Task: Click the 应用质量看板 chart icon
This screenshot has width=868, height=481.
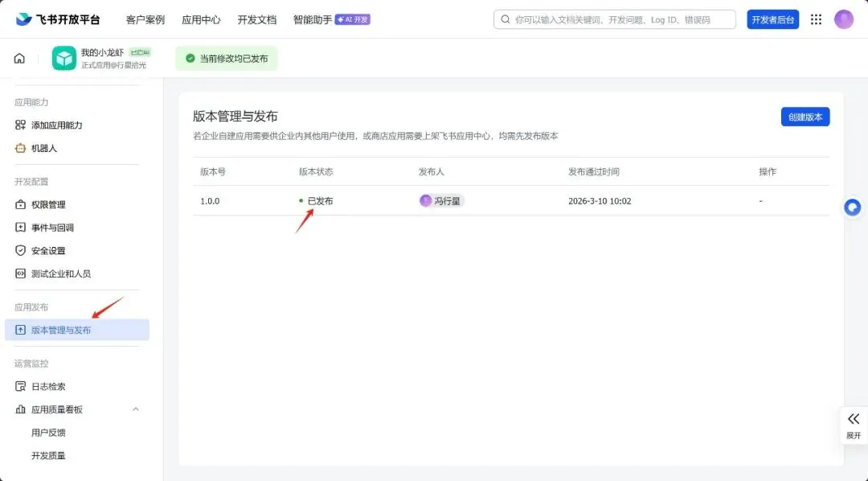Action: (20, 409)
